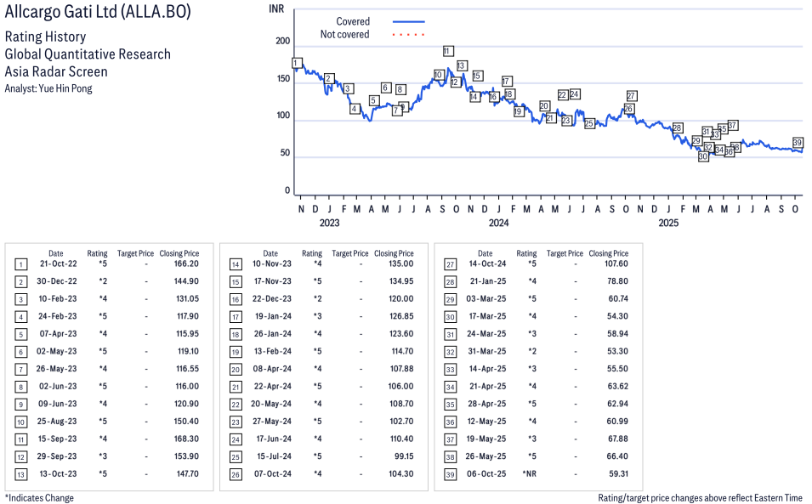The height and width of the screenshot is (504, 812).
Task: Click the numbered box 14 in the table
Action: pos(236,264)
